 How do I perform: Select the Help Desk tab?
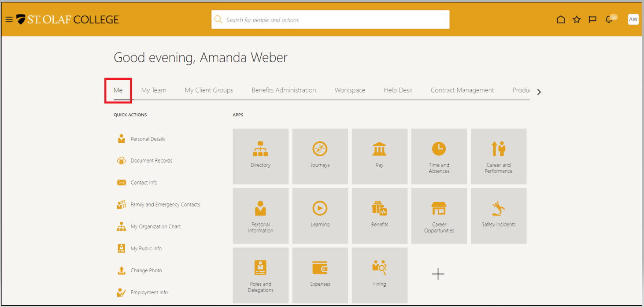pos(398,90)
